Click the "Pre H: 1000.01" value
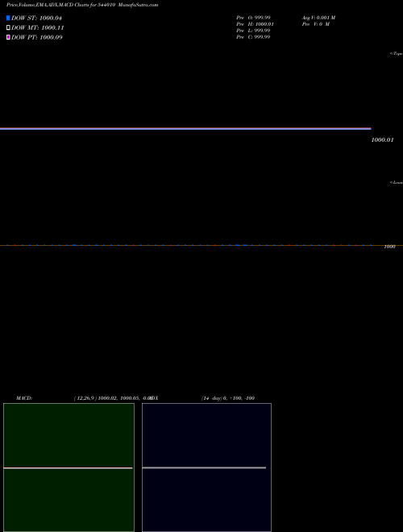403x532 pixels. tap(255, 24)
